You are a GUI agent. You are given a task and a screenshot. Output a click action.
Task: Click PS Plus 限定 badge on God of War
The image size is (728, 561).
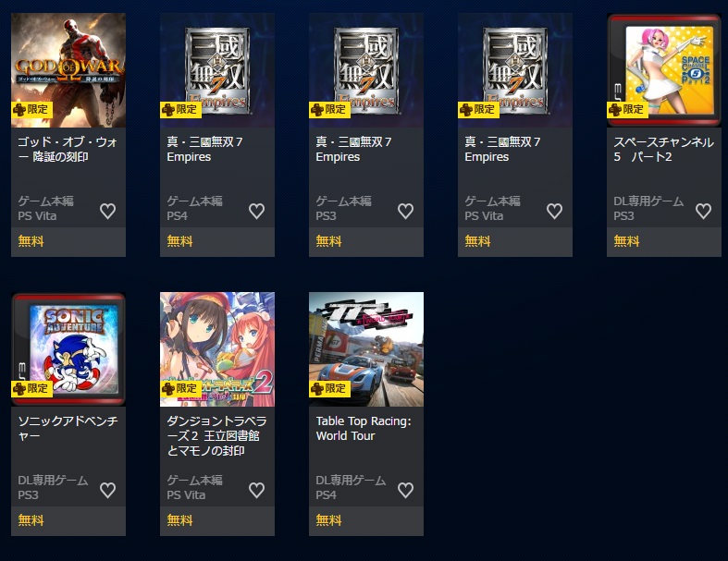(x=31, y=109)
